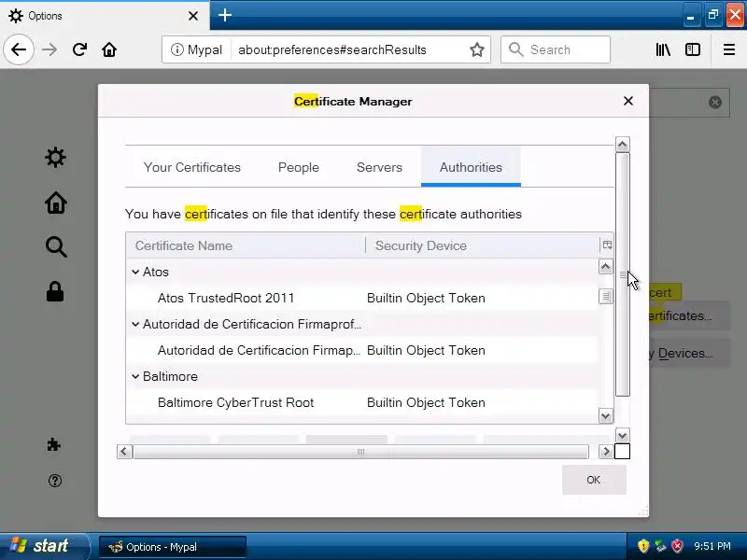Image resolution: width=747 pixels, height=560 pixels.
Task: Reload the current page
Action: 79,49
